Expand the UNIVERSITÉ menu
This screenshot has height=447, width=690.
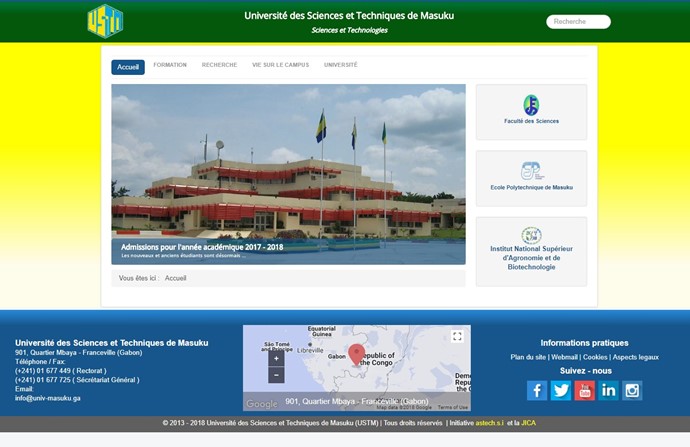[340, 65]
